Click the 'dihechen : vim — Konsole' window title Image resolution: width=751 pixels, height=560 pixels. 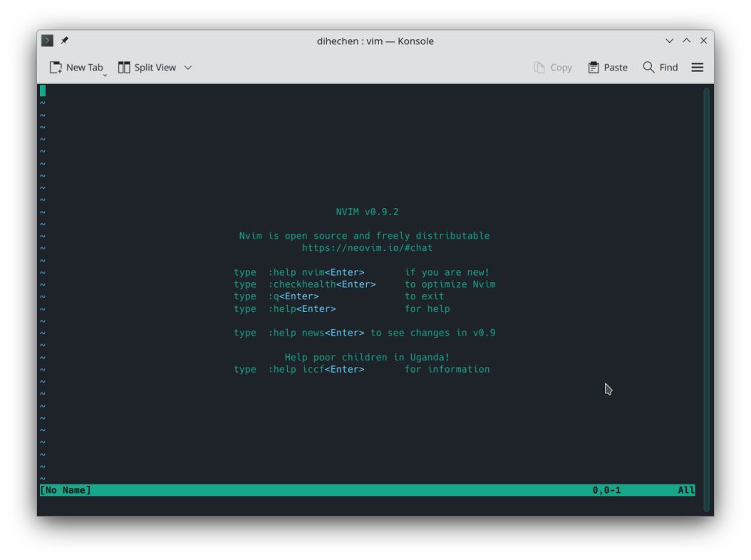click(x=375, y=41)
